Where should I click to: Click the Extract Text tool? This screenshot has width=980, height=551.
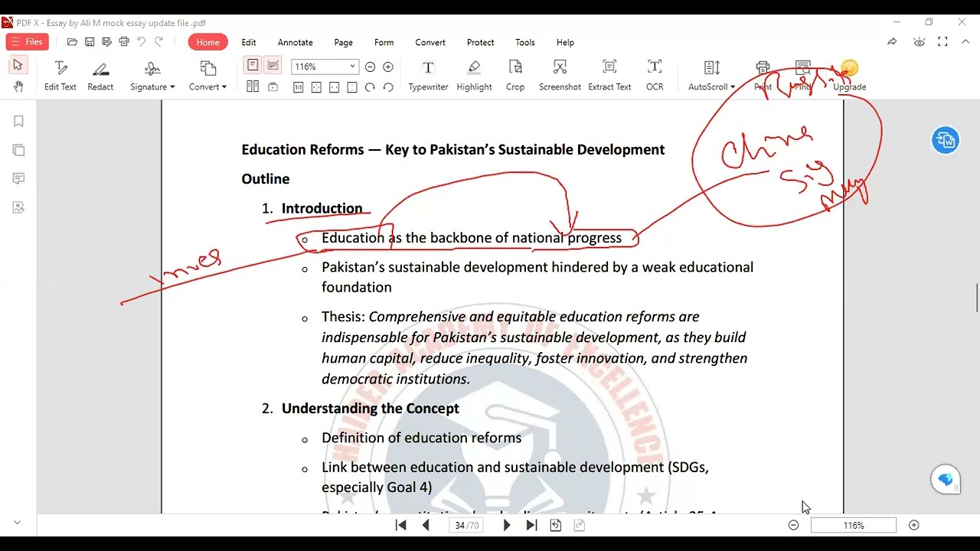coord(609,76)
